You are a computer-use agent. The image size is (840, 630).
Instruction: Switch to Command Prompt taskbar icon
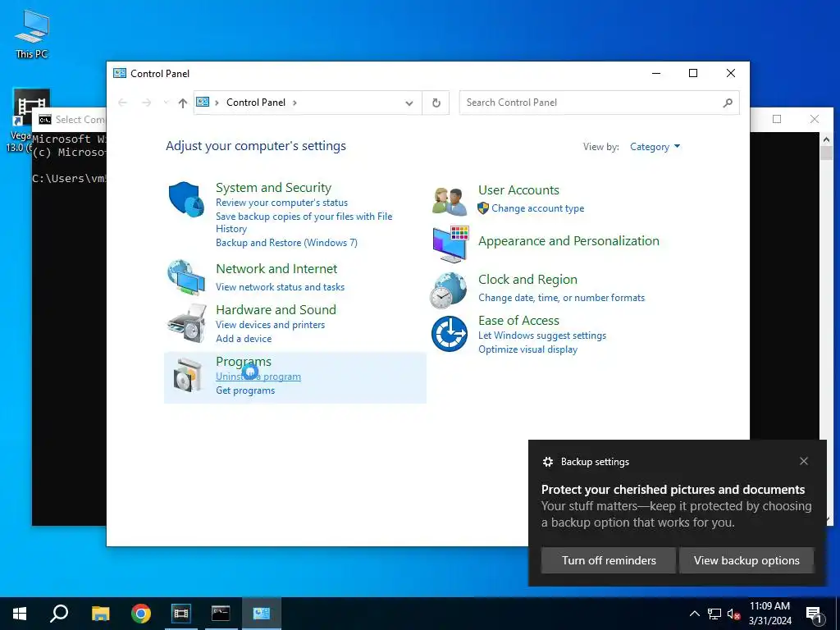221,614
